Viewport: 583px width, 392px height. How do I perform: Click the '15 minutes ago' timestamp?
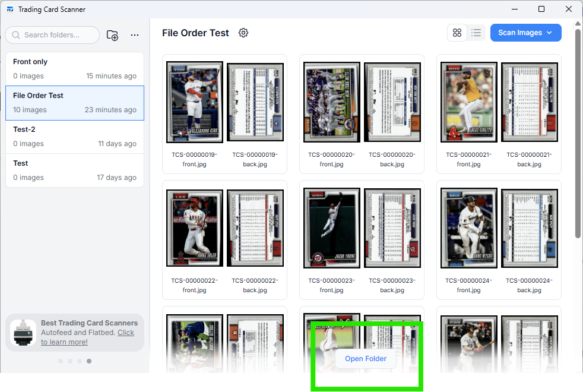click(x=111, y=76)
